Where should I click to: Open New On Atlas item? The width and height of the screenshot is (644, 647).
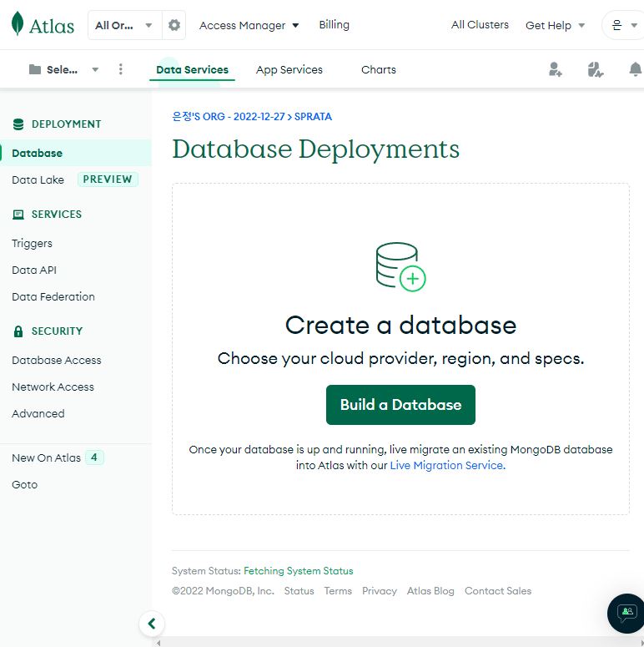tap(46, 458)
